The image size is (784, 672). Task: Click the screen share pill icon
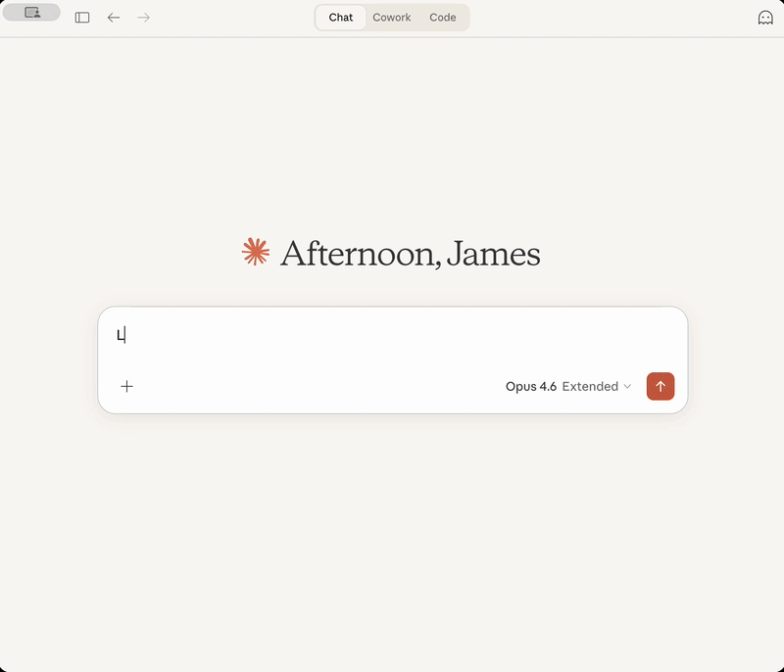(32, 13)
